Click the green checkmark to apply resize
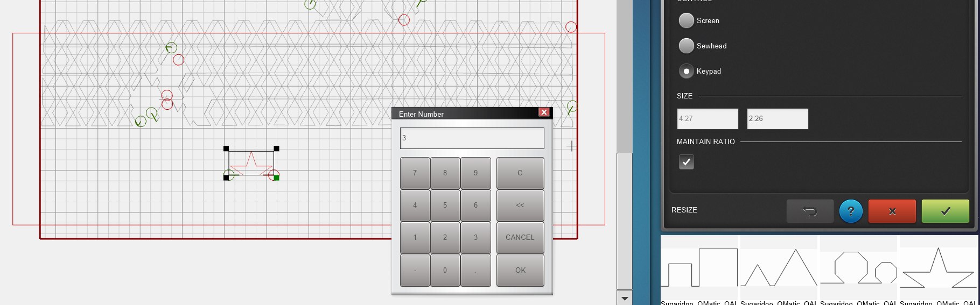Image resolution: width=980 pixels, height=305 pixels. (945, 211)
